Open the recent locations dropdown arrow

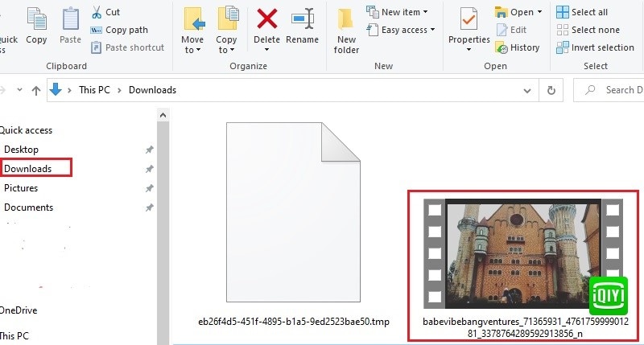(x=19, y=90)
